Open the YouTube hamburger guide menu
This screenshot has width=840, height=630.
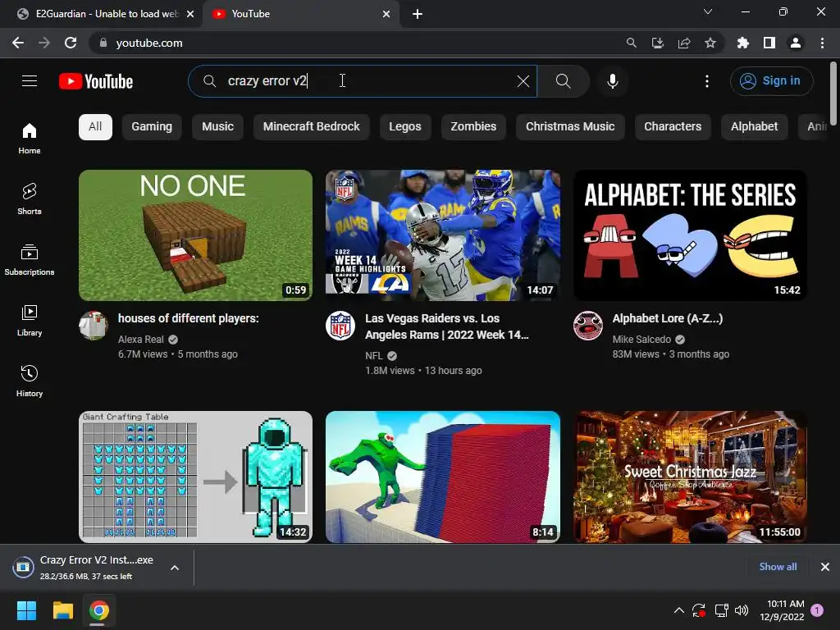[30, 81]
